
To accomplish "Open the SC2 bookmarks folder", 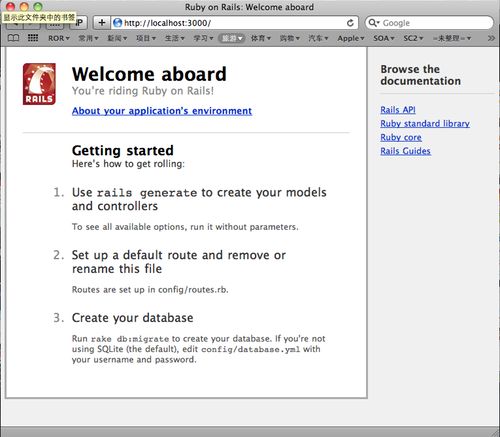I will pyautogui.click(x=413, y=38).
